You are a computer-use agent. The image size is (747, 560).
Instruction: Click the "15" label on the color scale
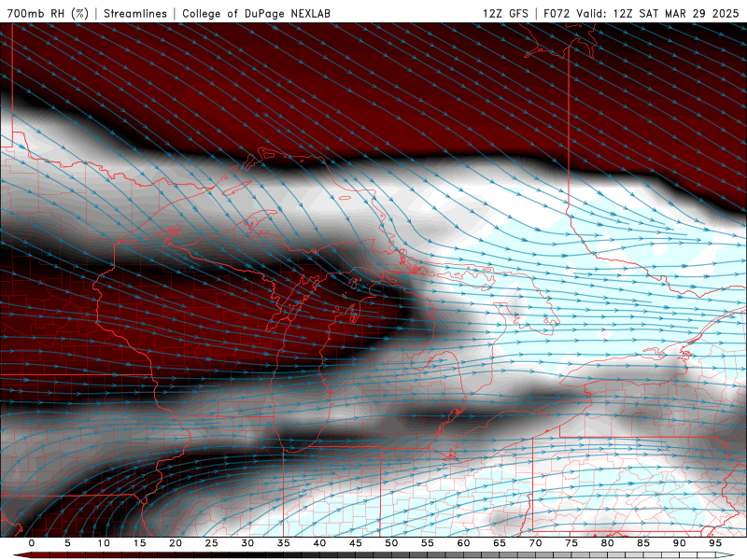coord(139,543)
